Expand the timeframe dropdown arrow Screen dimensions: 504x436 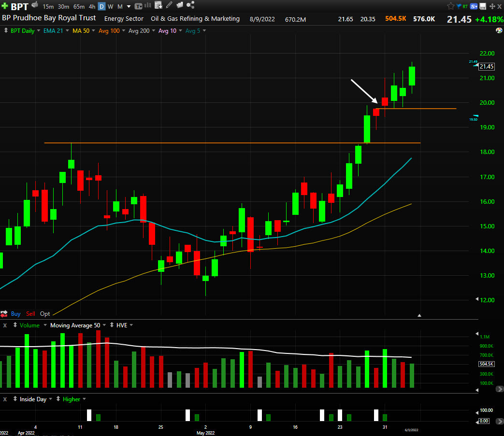[x=129, y=6]
